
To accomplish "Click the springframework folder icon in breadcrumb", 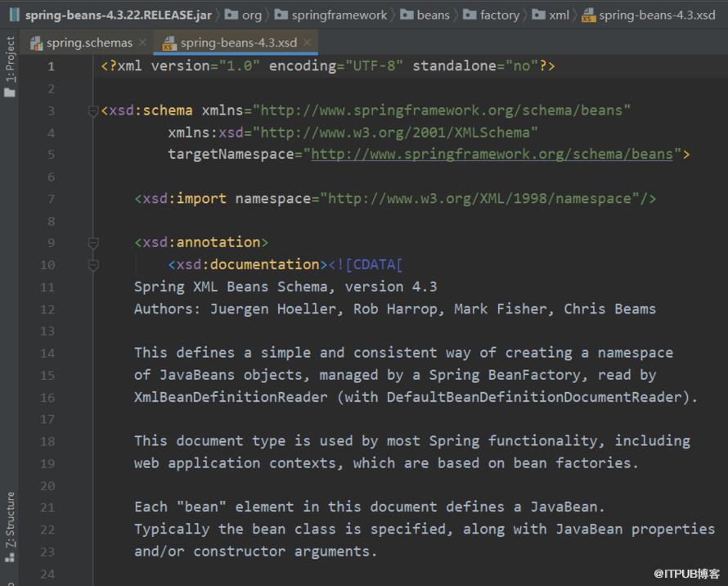I will tap(281, 15).
